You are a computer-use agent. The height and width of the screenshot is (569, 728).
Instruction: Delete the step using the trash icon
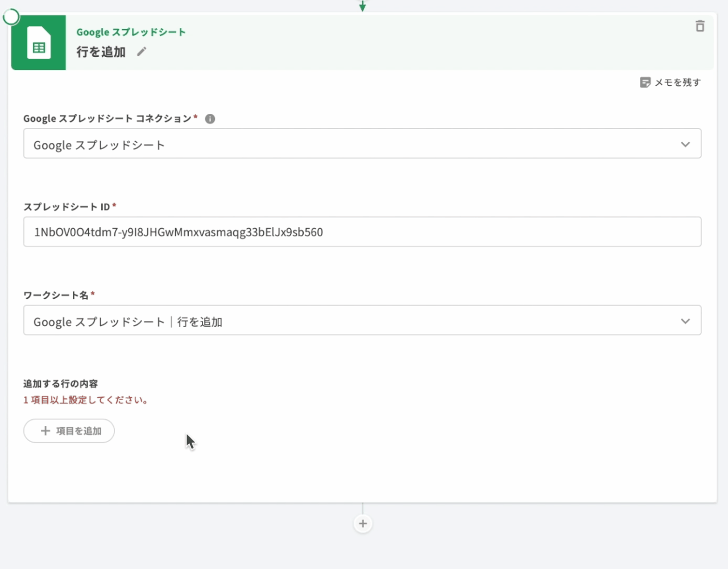[x=700, y=26]
